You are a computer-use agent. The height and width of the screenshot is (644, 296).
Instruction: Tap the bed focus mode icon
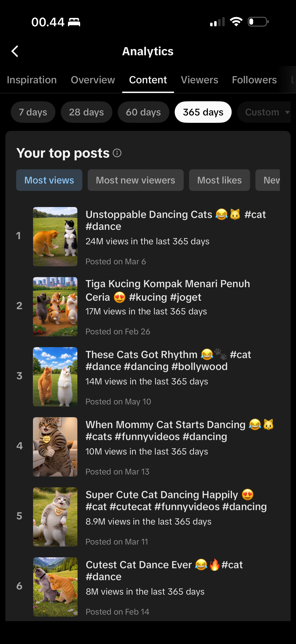coord(74,22)
